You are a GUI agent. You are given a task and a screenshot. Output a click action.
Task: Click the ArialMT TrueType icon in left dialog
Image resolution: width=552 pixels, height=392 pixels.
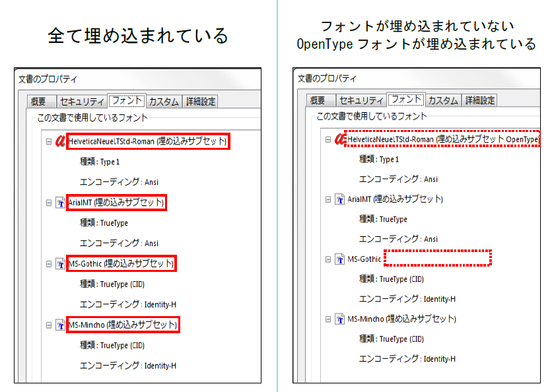(x=61, y=203)
